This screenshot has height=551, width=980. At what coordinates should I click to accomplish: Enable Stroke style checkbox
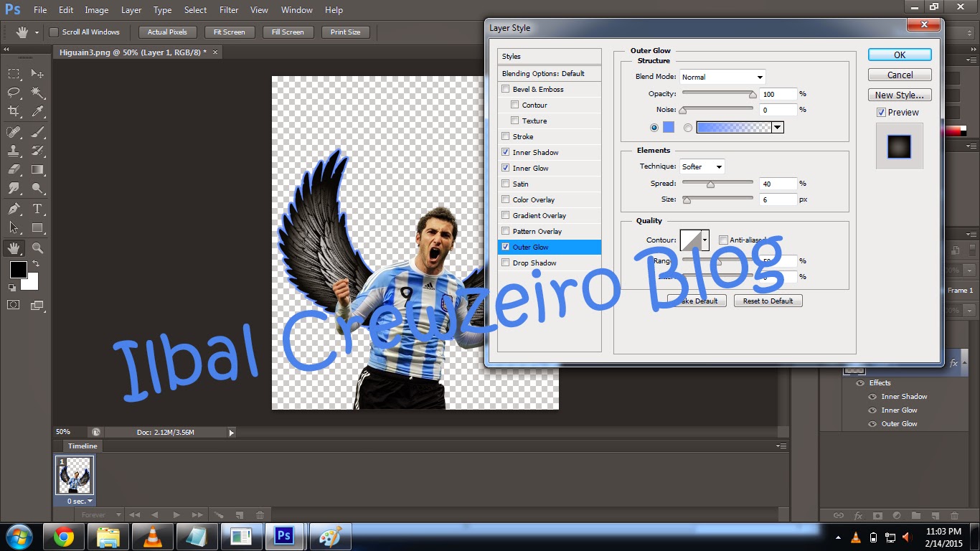tap(506, 136)
